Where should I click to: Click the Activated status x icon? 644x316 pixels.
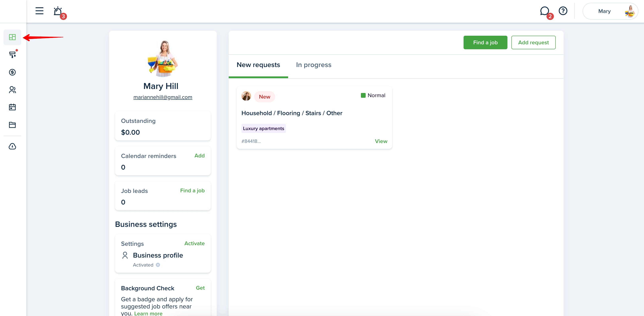click(158, 265)
